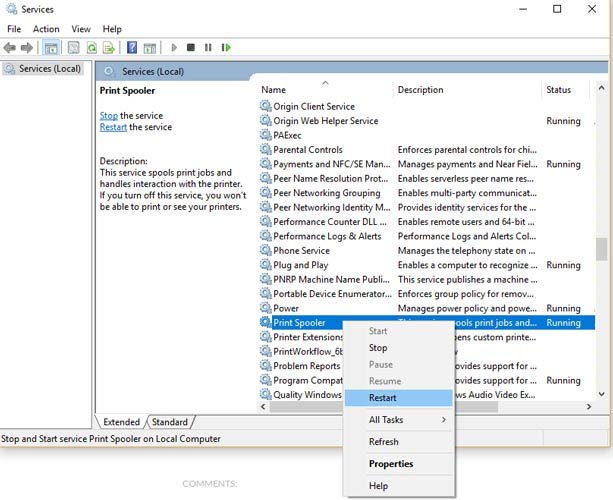Click the Stop the service link
The width and height of the screenshot is (613, 500).
108,116
